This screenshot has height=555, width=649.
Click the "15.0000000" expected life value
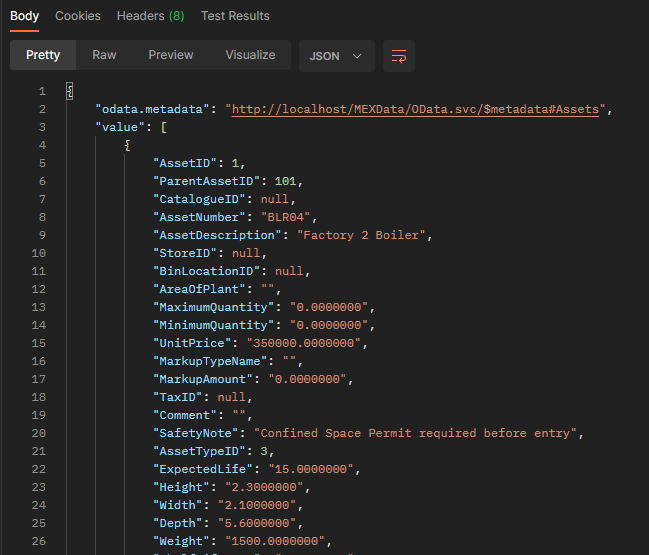tap(311, 469)
